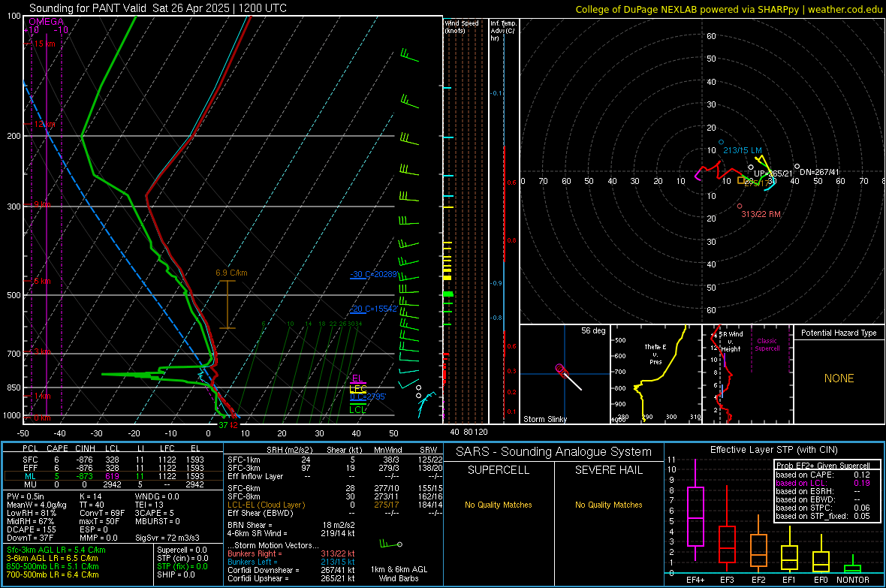Click the 'Inf. Temp. Adv.' panel header
The image size is (886, 588).
[504, 31]
